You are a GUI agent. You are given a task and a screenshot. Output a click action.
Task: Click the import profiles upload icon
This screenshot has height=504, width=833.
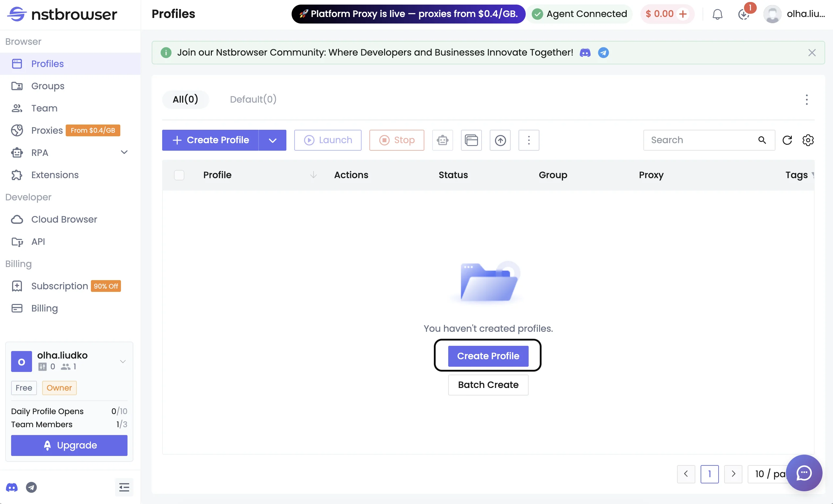tap(500, 140)
